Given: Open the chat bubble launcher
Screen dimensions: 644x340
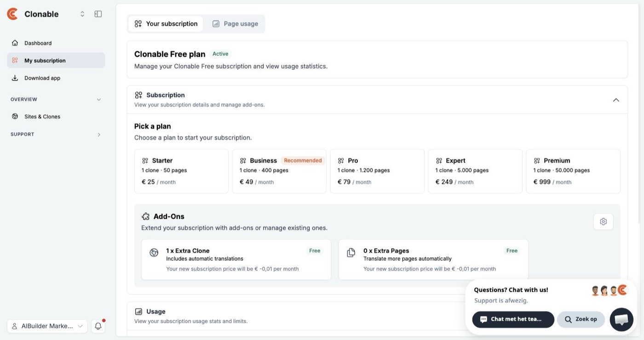Looking at the screenshot, I should coord(621,319).
